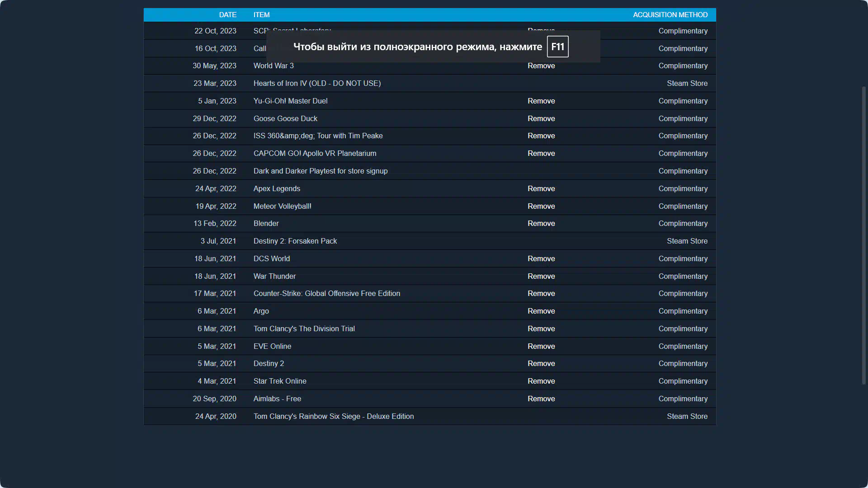Image resolution: width=868 pixels, height=488 pixels.
Task: Remove Blender license
Action: 541,224
